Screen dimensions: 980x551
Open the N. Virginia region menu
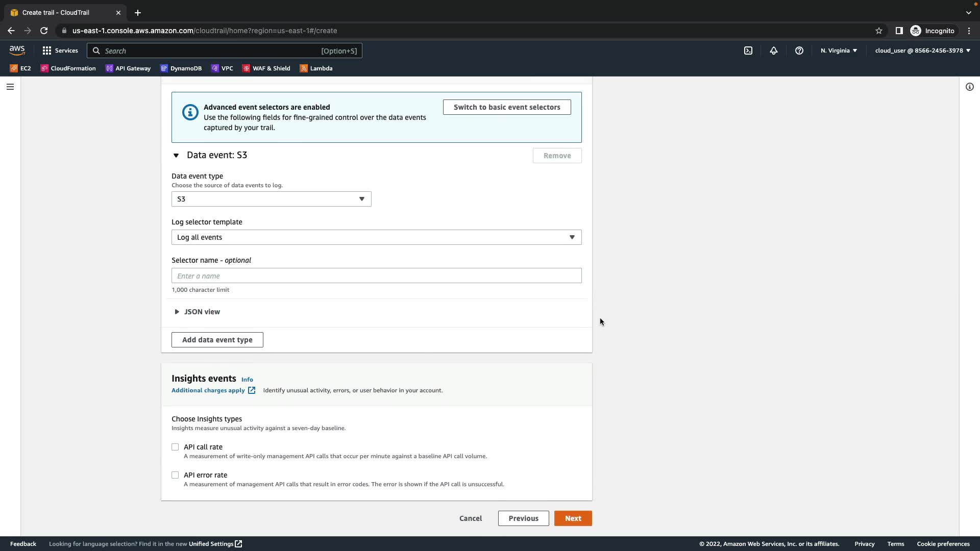tap(839, 51)
